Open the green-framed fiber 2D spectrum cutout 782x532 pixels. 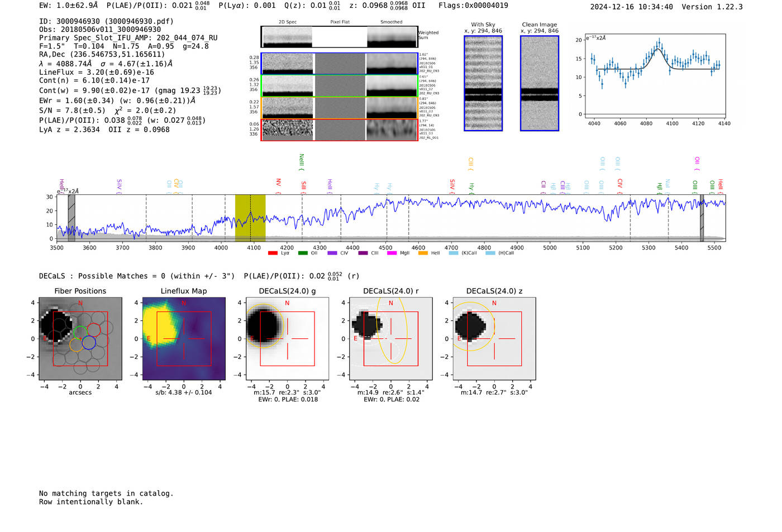click(x=287, y=86)
